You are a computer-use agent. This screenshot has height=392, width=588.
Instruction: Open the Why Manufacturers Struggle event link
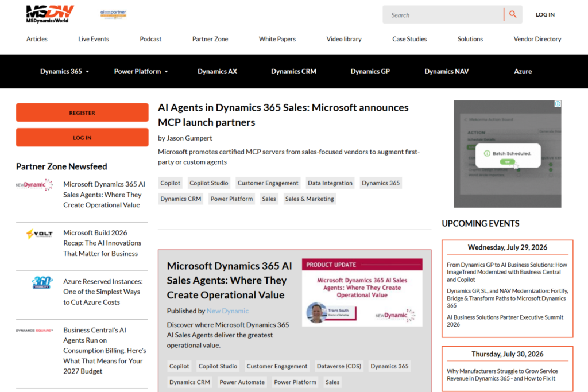(x=502, y=375)
